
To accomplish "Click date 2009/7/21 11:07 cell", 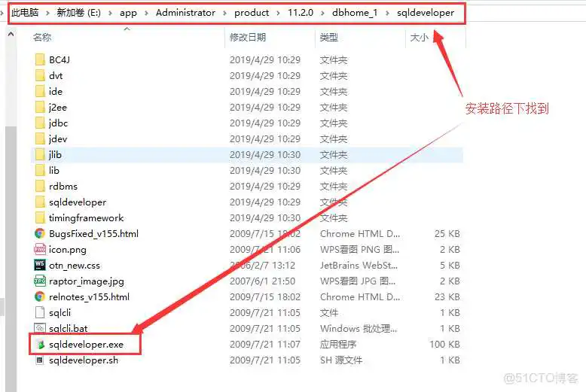I will click(x=265, y=344).
